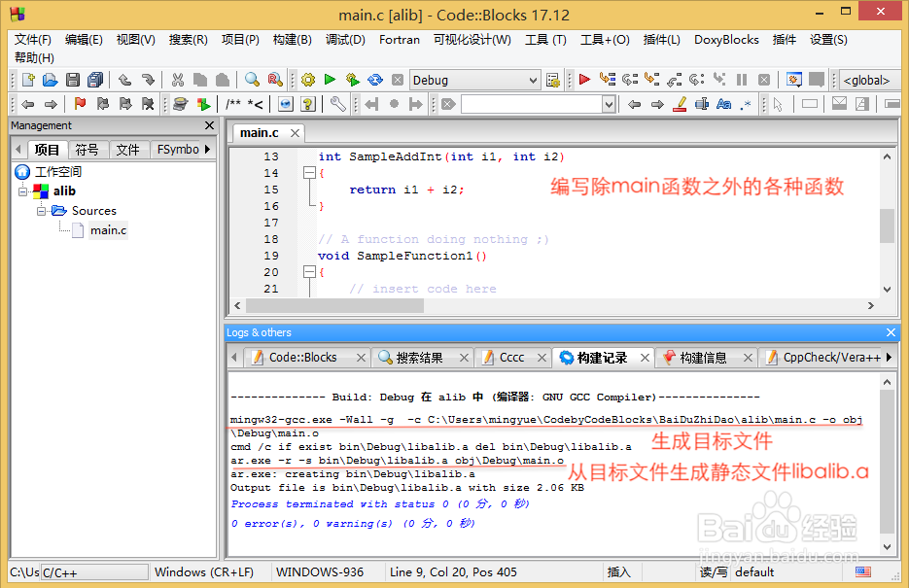Select the 工作空间 workspace node
Viewport: 909px width, 588px height.
tap(58, 171)
